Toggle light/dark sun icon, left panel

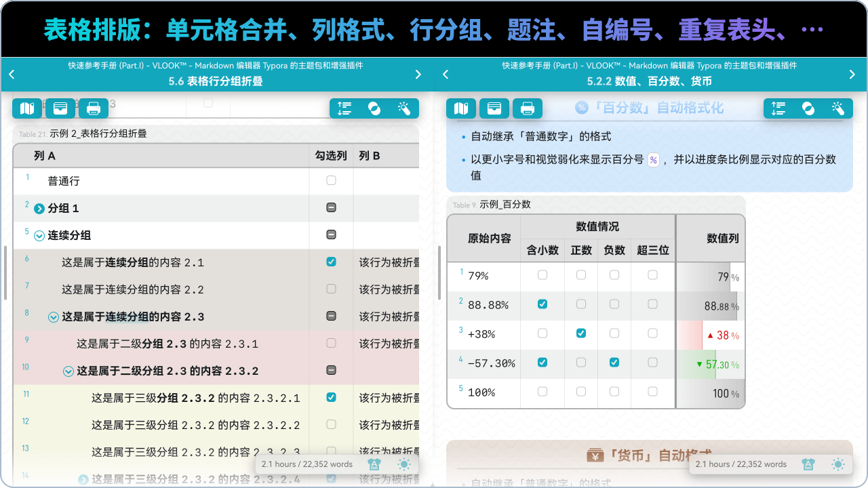click(x=404, y=464)
